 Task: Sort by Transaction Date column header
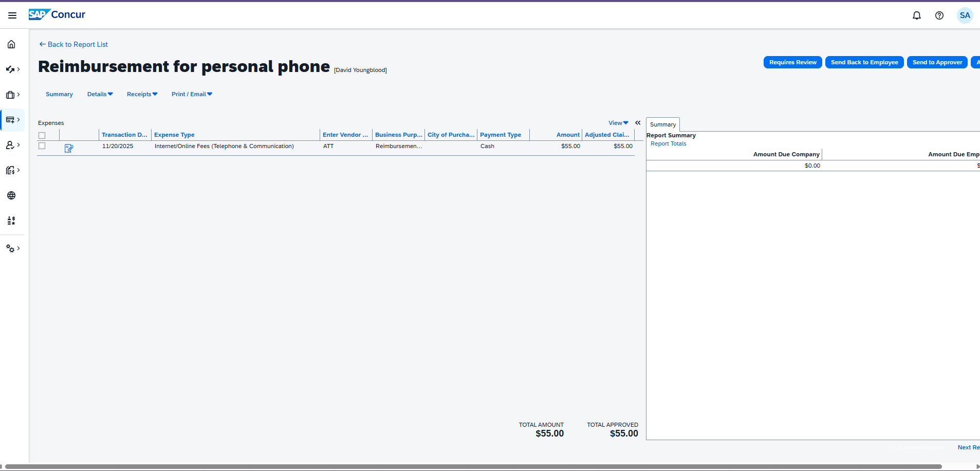click(x=124, y=135)
